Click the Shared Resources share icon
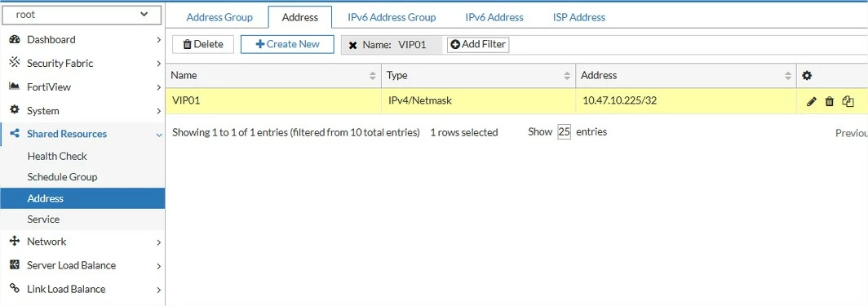 point(15,133)
